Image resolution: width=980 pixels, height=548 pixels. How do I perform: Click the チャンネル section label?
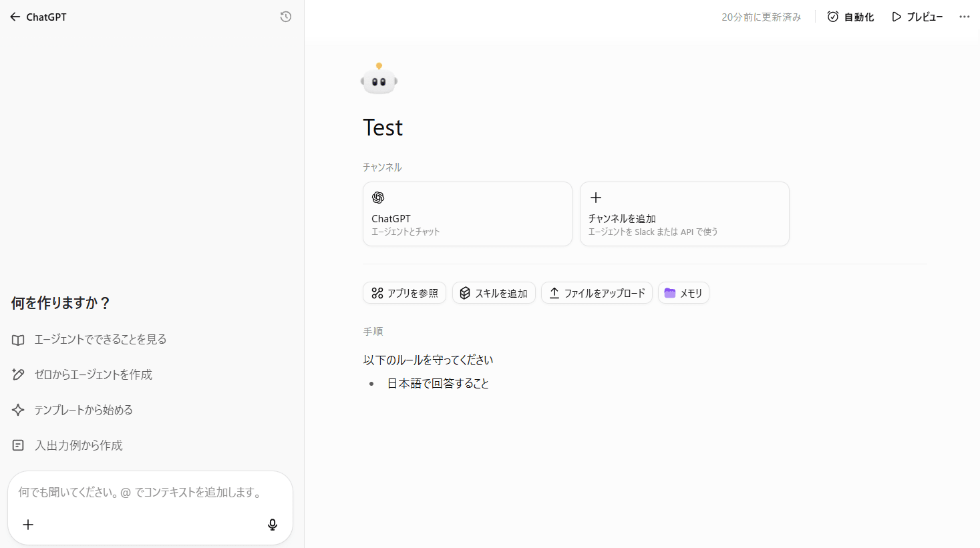pos(382,167)
